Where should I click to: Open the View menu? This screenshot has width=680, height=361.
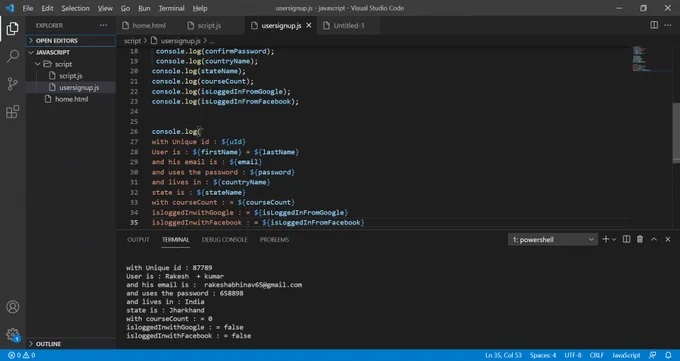coord(105,8)
